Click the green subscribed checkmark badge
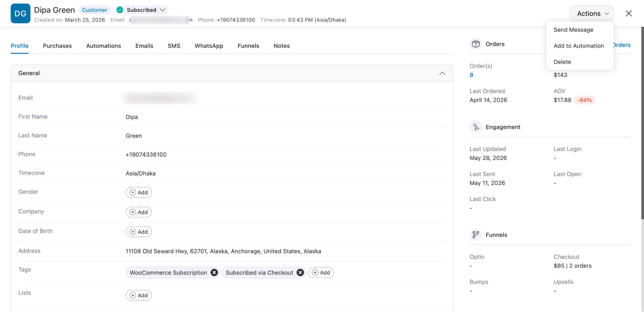The image size is (644, 312). click(120, 10)
